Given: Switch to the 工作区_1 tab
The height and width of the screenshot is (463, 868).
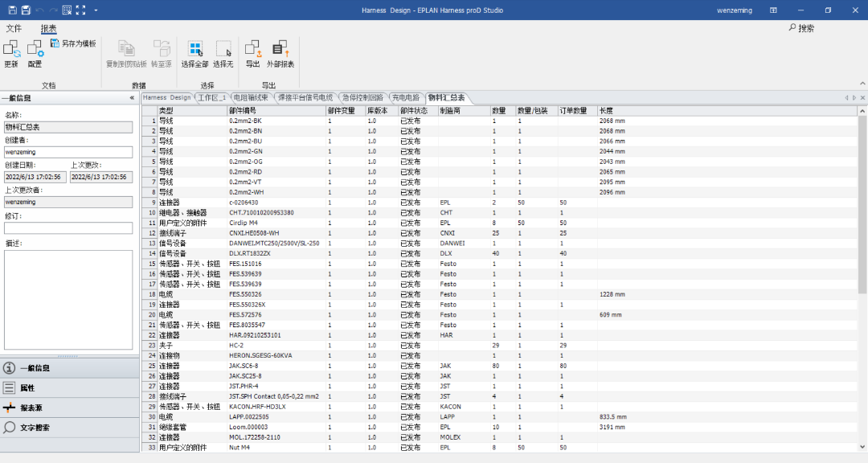Looking at the screenshot, I should (212, 97).
